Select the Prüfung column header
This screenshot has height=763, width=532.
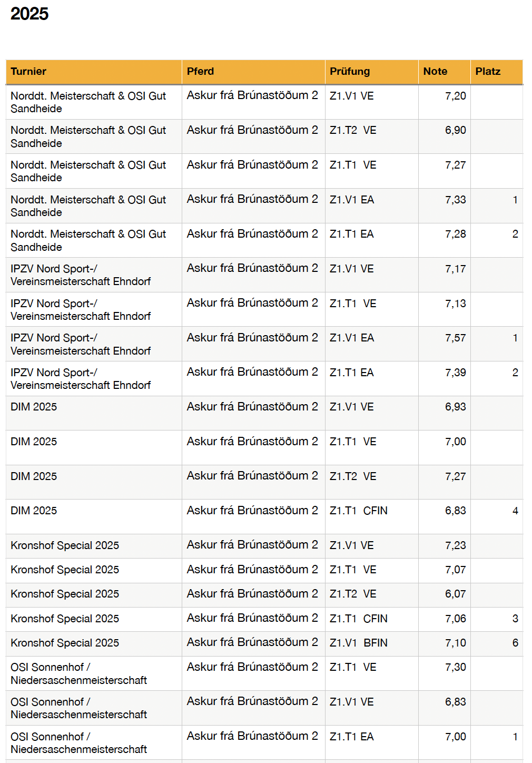pos(350,72)
